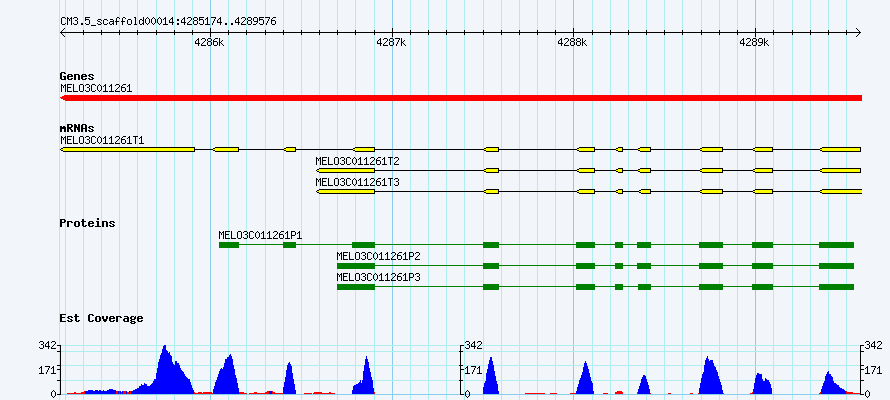
Task: Click the 4288k ruler label
Action: click(573, 43)
